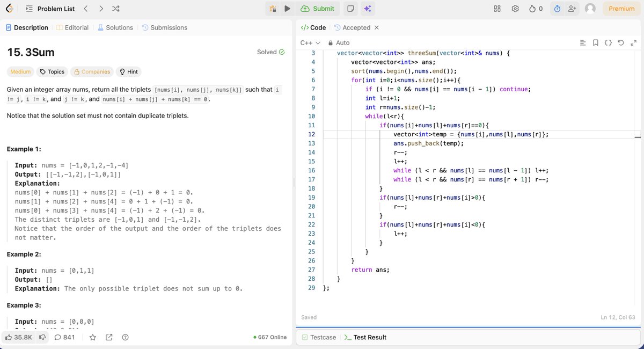Click the 667 Online indicator
The height and width of the screenshot is (349, 644).
[x=270, y=337]
